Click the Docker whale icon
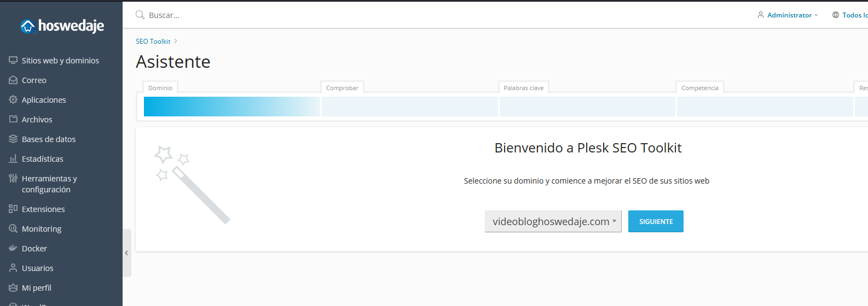 [13, 248]
